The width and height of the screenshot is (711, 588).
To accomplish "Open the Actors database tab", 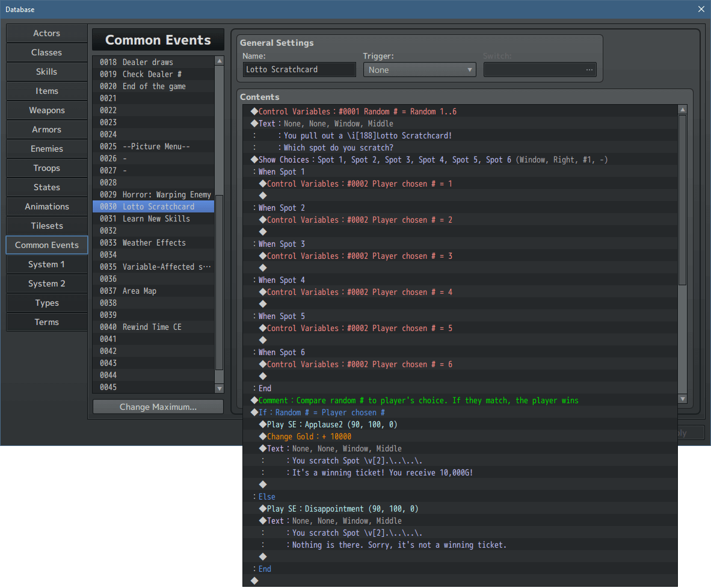I will coord(47,33).
